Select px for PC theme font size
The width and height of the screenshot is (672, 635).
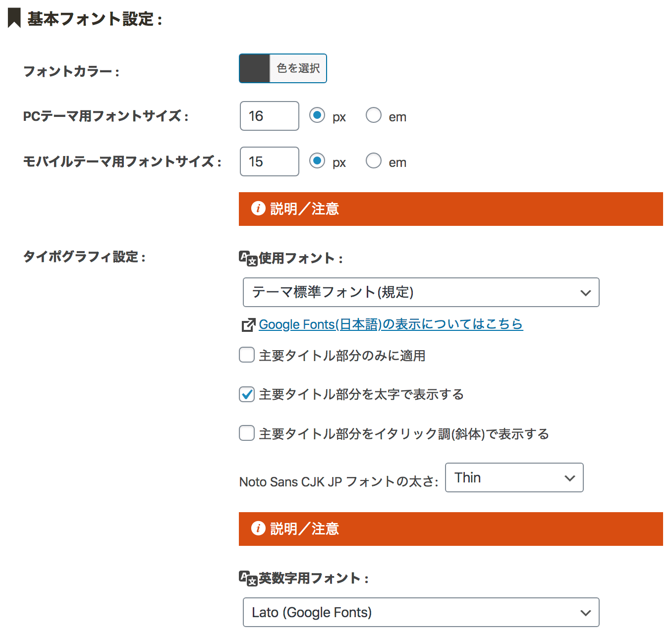coord(317,115)
